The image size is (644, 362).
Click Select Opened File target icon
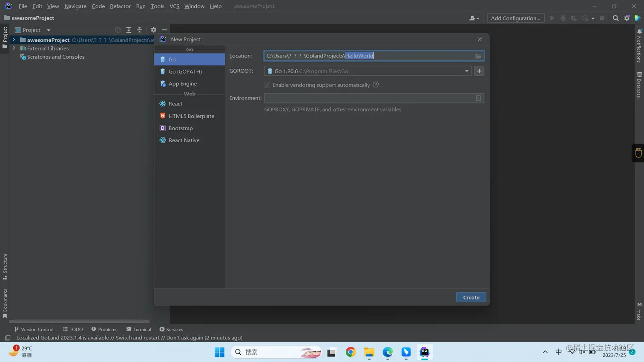pyautogui.click(x=118, y=30)
